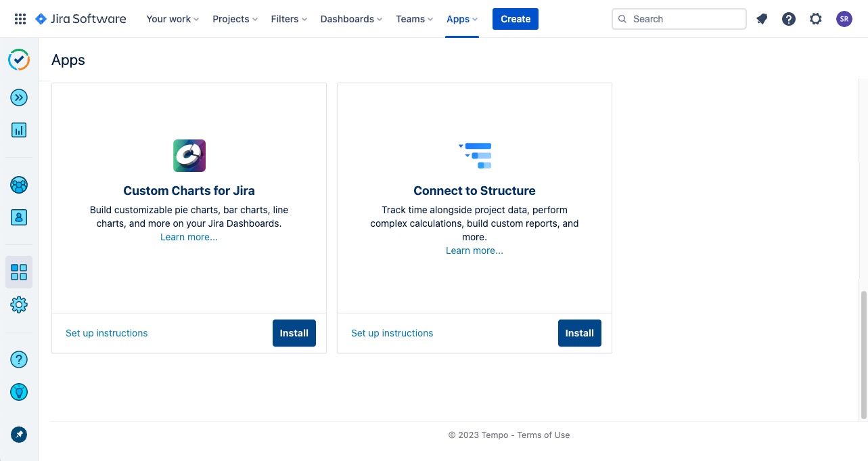Expand the Filters dropdown

(288, 19)
